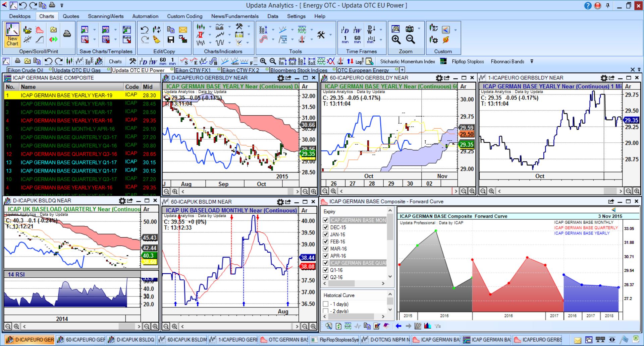The height and width of the screenshot is (346, 644).
Task: Expand dropdown next to candlestick chart type icon
Action: (210, 27)
